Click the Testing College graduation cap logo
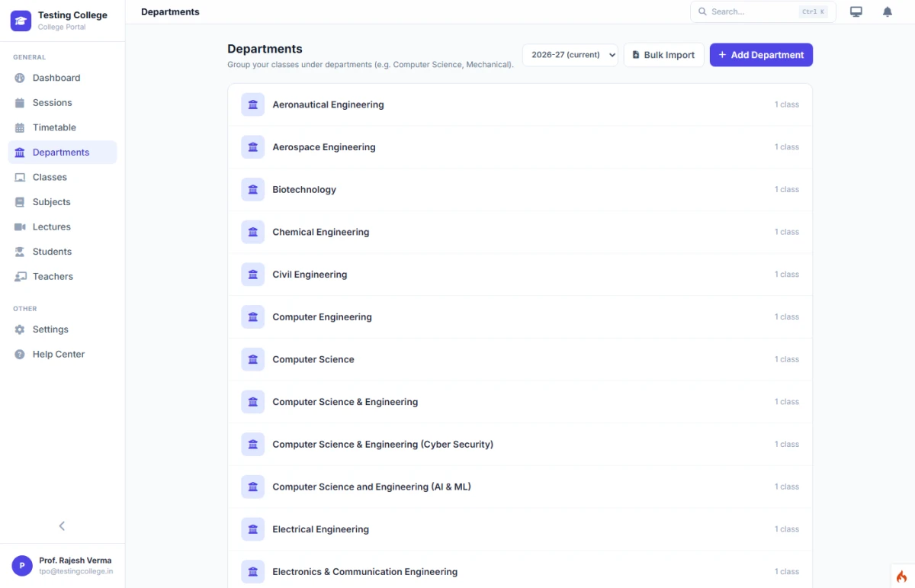The height and width of the screenshot is (588, 915). (x=21, y=21)
